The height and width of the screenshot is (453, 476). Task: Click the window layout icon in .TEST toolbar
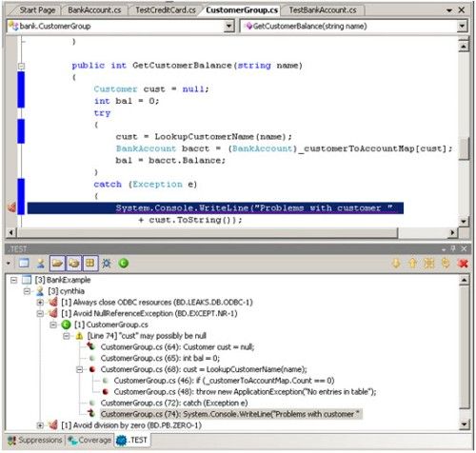click(x=24, y=263)
